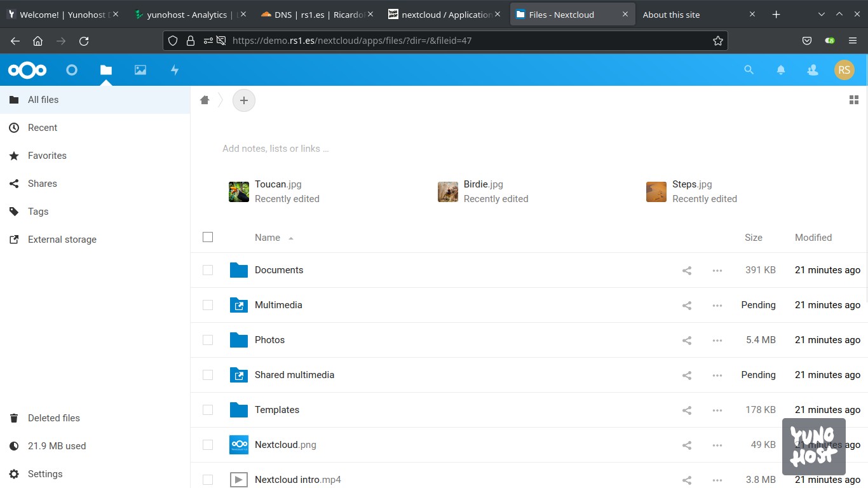Image resolution: width=868 pixels, height=488 pixels.
Task: Open the new file plus menu
Action: [244, 100]
